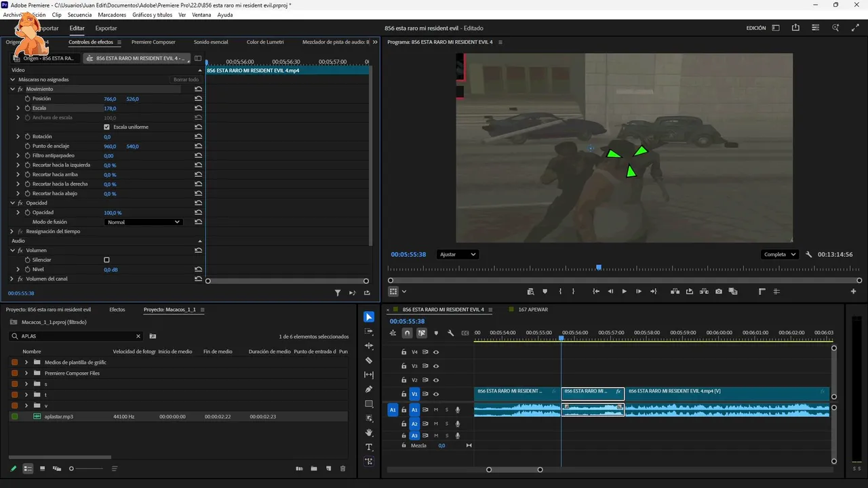Click Go to In point button
The width and height of the screenshot is (868, 488).
[596, 291]
